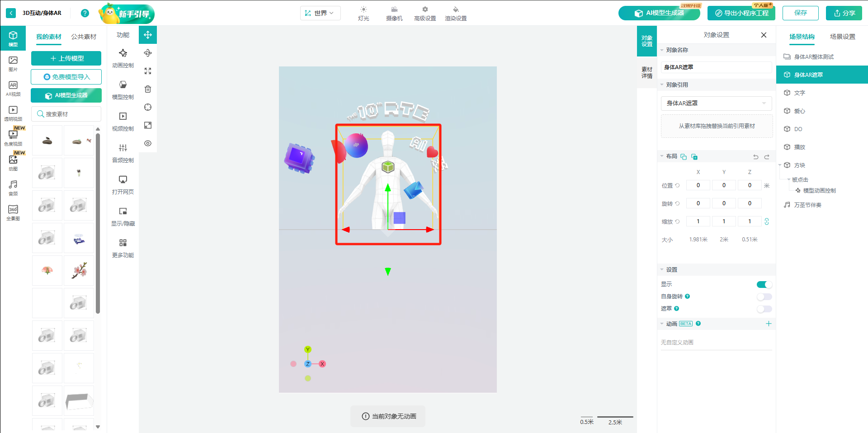Click the 保存 save button
The image size is (868, 433).
[x=800, y=13]
